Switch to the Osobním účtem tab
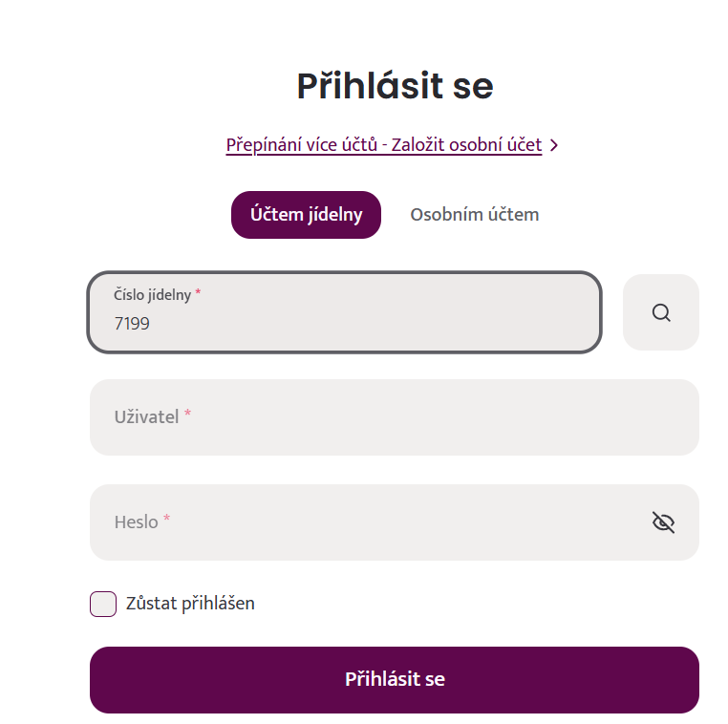 [x=474, y=215]
